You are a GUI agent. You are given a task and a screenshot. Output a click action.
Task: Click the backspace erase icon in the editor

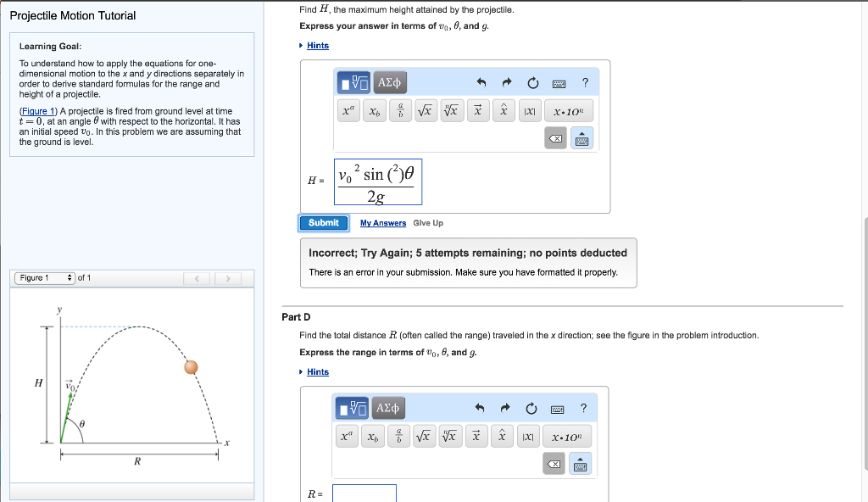556,137
